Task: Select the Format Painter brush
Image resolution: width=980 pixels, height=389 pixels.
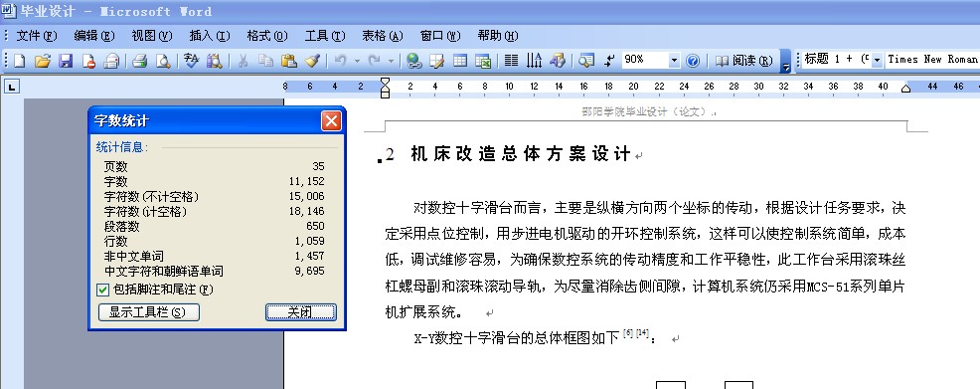Action: tap(312, 61)
